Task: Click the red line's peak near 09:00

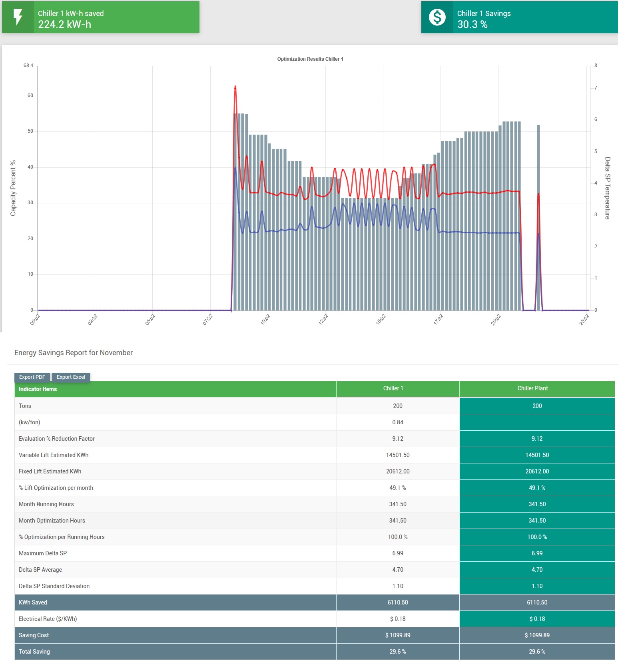Action: coord(235,87)
